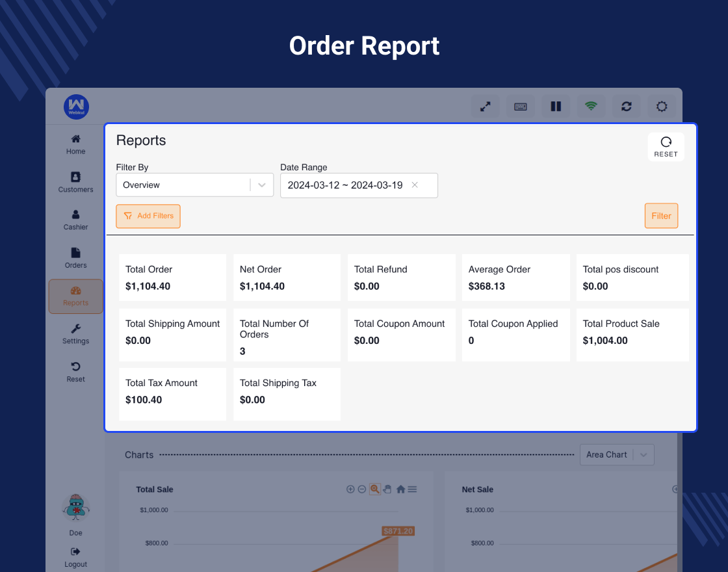The width and height of the screenshot is (728, 572).
Task: Refresh data using the sync icon
Action: (626, 106)
